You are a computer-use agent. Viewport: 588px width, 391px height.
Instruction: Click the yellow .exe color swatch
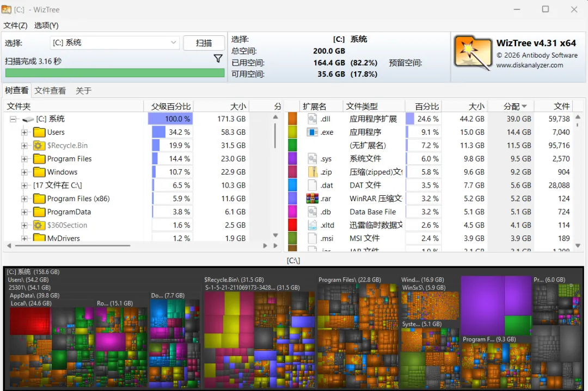(292, 132)
